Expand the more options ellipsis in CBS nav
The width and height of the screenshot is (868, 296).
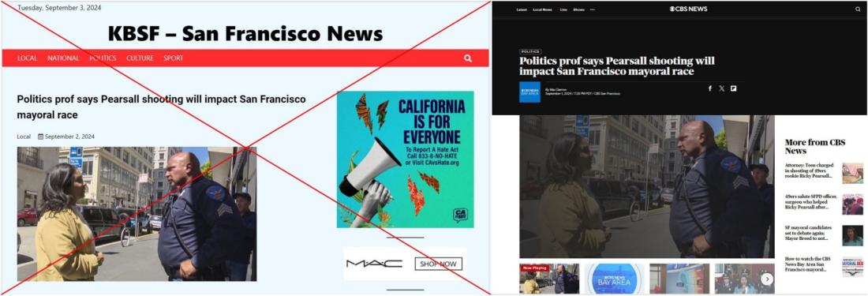point(593,9)
